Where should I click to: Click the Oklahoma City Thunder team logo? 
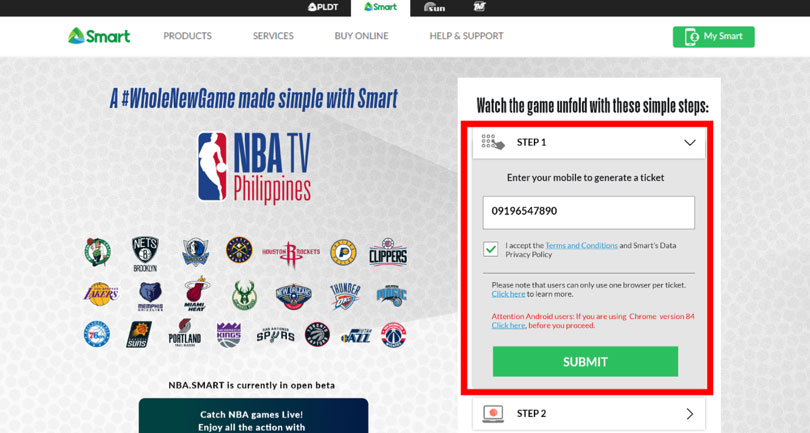(x=345, y=296)
